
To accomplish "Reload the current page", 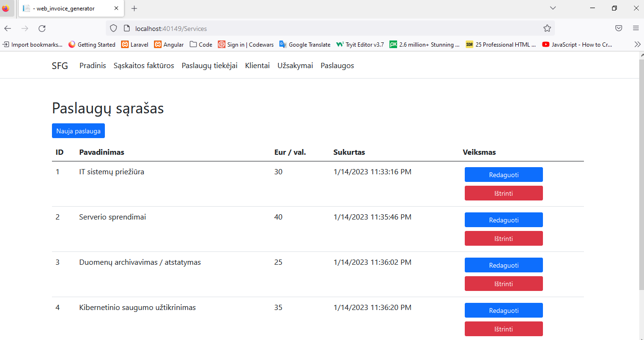I will 42,29.
